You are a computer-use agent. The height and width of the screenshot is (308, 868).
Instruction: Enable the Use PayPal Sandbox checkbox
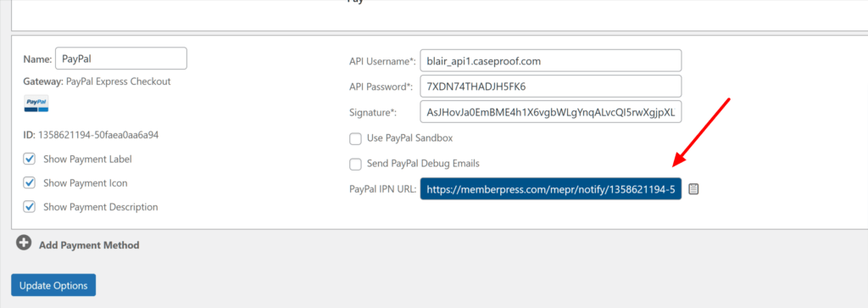click(x=355, y=138)
